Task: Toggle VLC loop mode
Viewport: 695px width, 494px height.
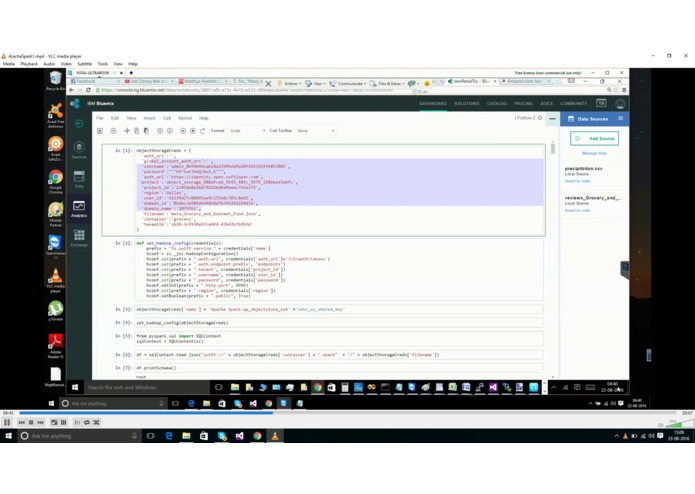Action: pyautogui.click(x=87, y=422)
